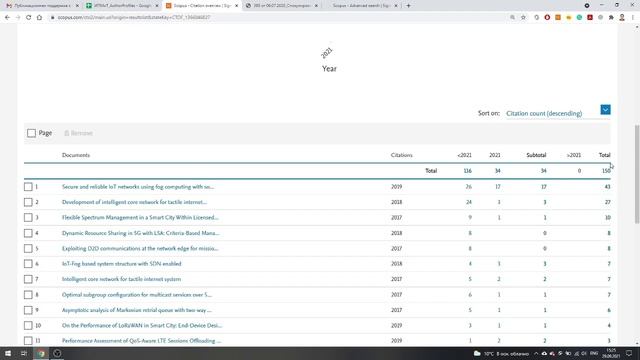The width and height of the screenshot is (640, 360).
Task: Open the Chrome three-dot menu
Action: 633,18
